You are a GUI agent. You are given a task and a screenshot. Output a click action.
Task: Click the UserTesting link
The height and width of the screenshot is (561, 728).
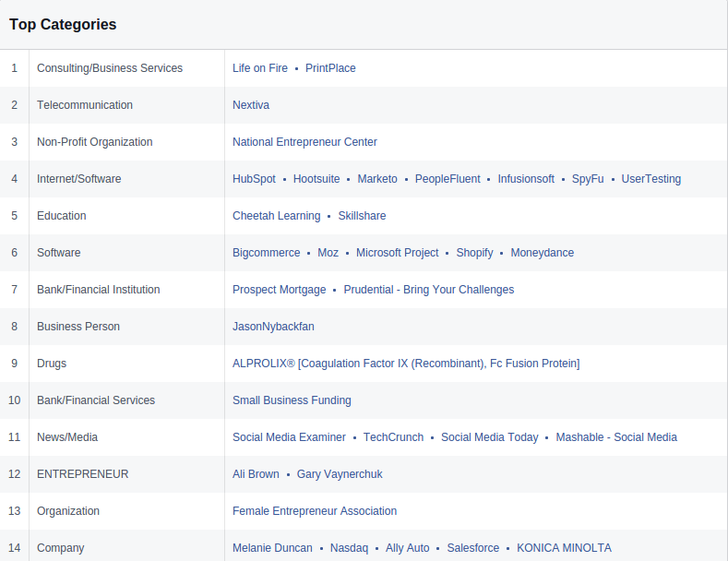click(651, 179)
